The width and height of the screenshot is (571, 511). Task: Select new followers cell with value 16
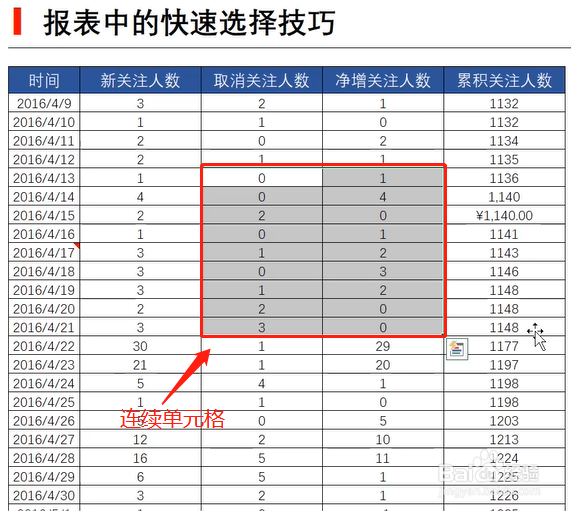coord(140,458)
